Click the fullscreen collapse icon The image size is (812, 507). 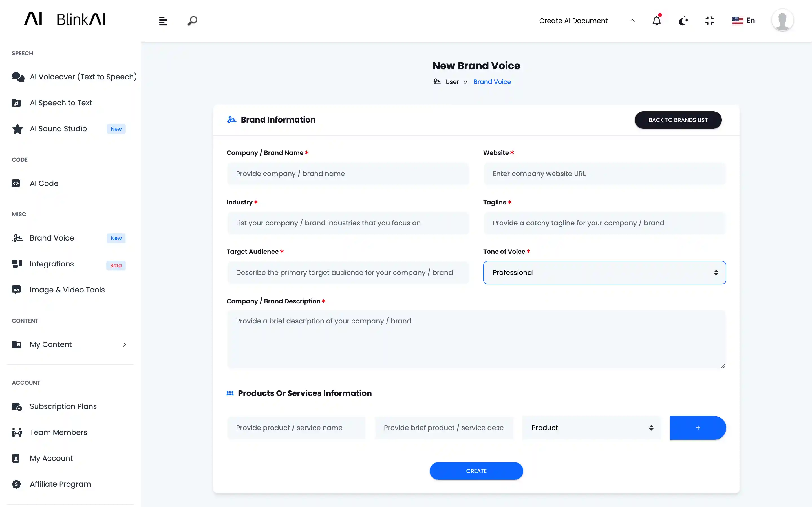pyautogui.click(x=709, y=21)
